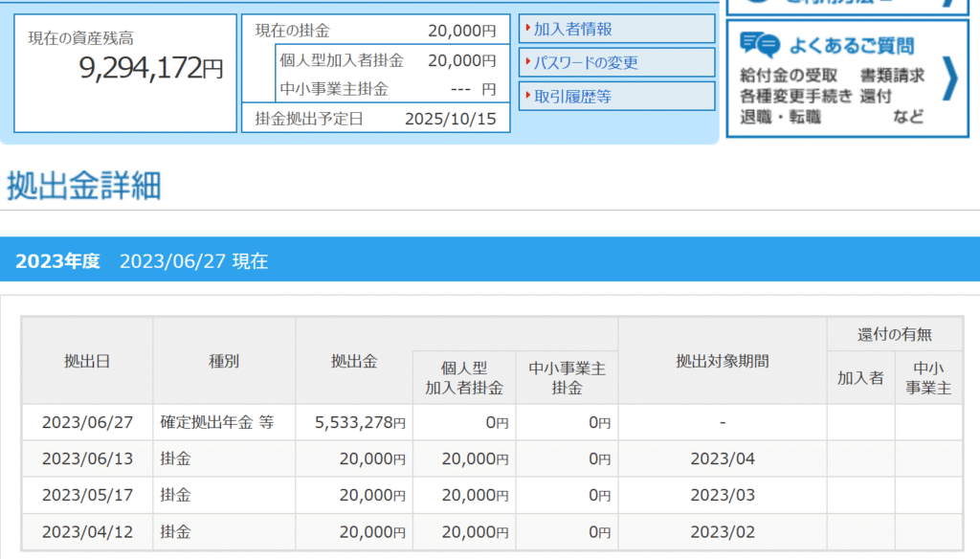980x559 pixels.
Task: Select the 2023/06/27 contribution date cell
Action: coord(87,422)
